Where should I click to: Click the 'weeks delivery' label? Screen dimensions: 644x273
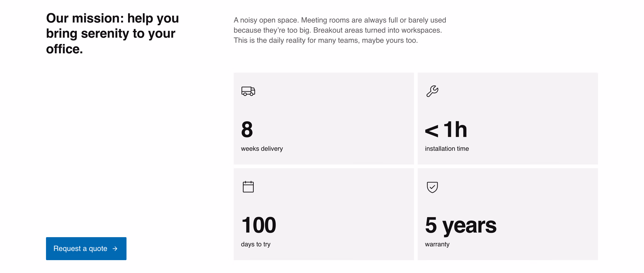click(x=262, y=149)
